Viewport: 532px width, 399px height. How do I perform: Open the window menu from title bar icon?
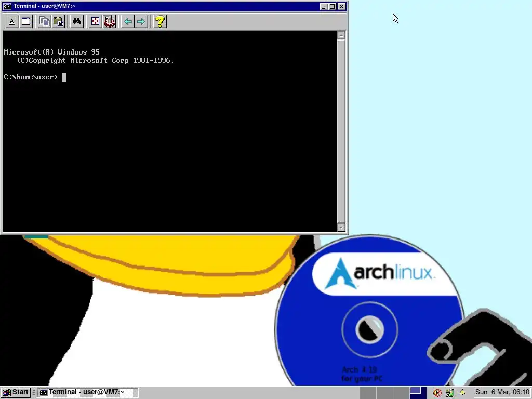pyautogui.click(x=7, y=6)
